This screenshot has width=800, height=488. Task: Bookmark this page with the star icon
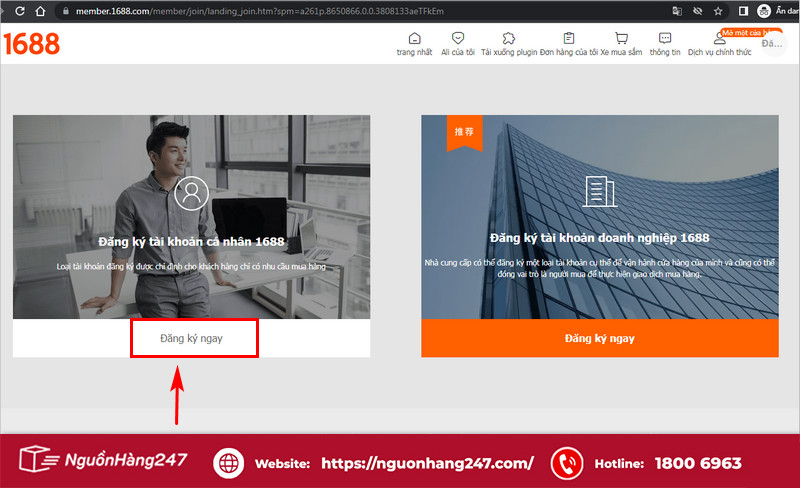tap(715, 10)
